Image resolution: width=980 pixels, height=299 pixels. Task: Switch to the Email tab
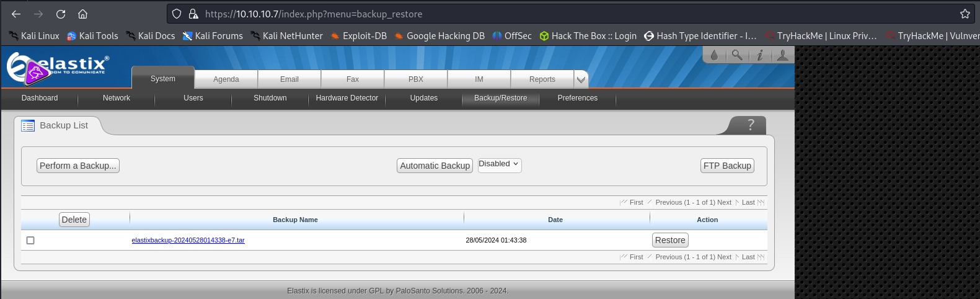(289, 79)
